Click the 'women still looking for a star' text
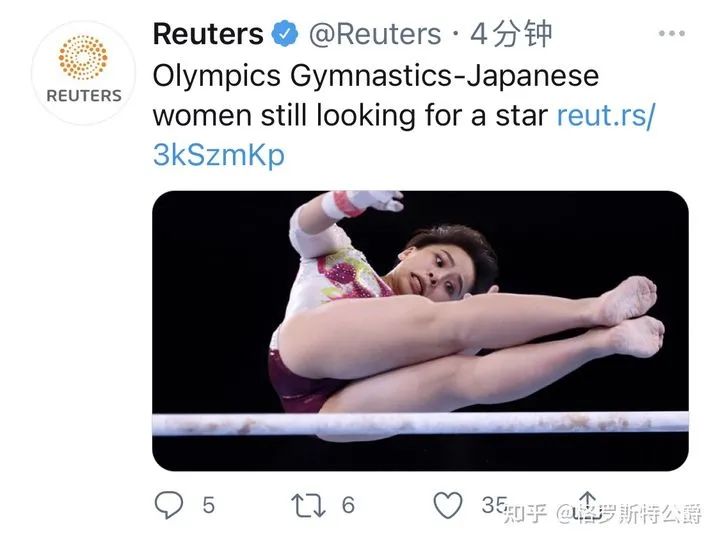Image resolution: width=720 pixels, height=543 pixels. pyautogui.click(x=350, y=115)
